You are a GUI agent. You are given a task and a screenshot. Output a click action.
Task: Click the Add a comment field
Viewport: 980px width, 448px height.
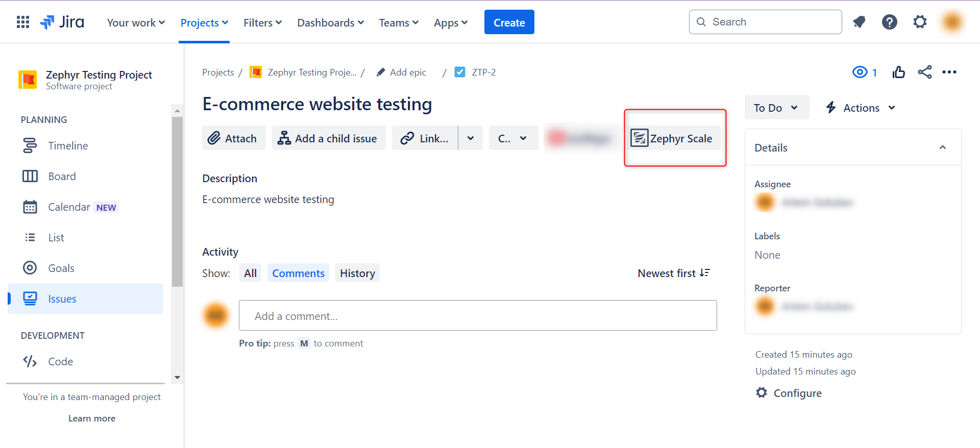click(x=477, y=316)
